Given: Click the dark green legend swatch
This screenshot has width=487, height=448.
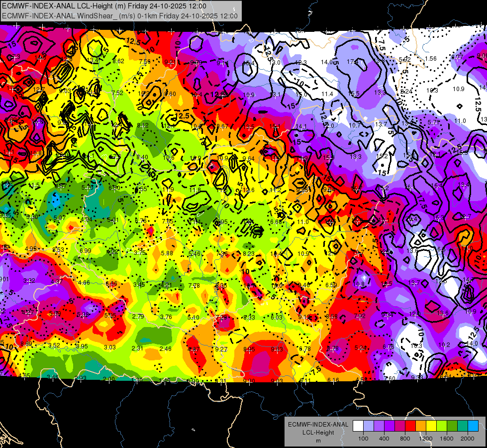Looking at the screenshot, I should 452,426.
